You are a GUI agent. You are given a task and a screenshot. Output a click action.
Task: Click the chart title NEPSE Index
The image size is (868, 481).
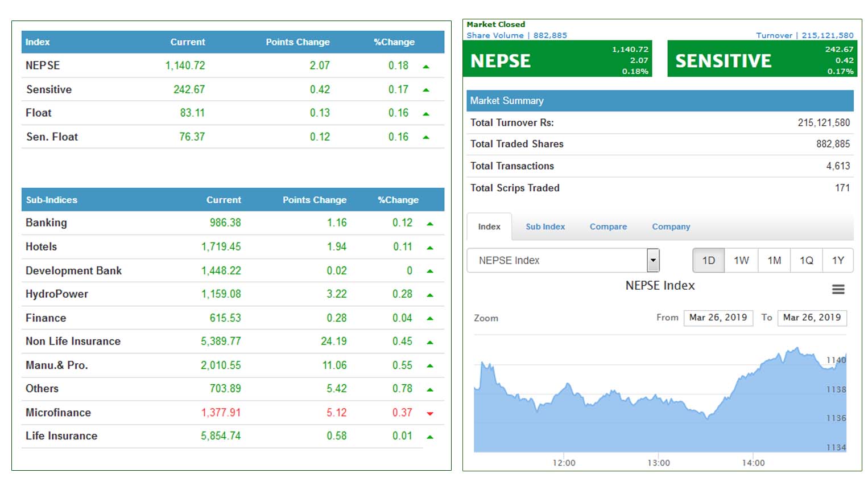click(x=660, y=285)
